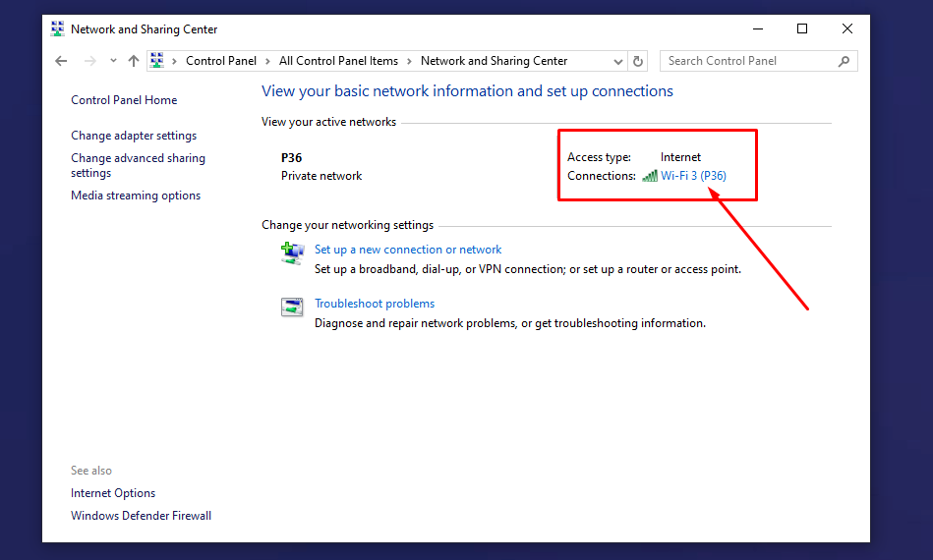This screenshot has height=560, width=933.
Task: Select the P36 network name text
Action: click(292, 157)
